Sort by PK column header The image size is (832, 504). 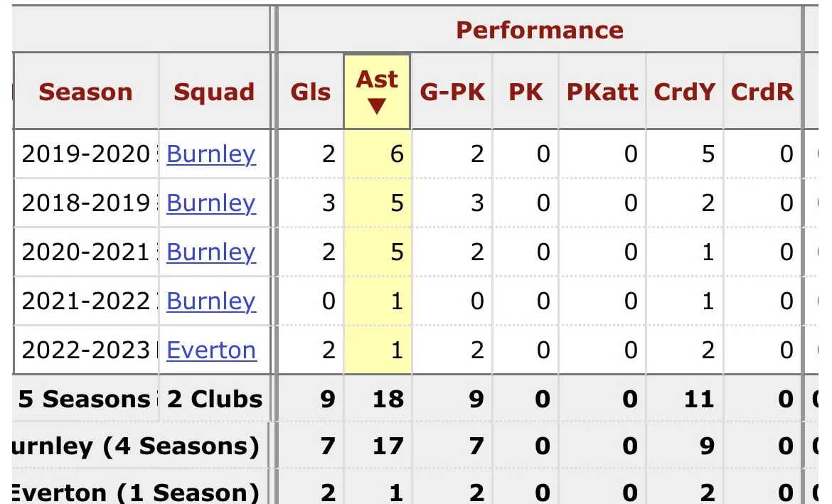click(x=526, y=92)
